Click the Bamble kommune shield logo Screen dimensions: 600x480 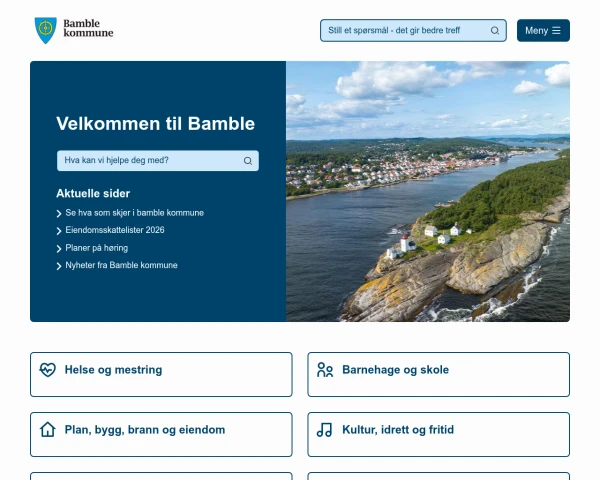46,30
